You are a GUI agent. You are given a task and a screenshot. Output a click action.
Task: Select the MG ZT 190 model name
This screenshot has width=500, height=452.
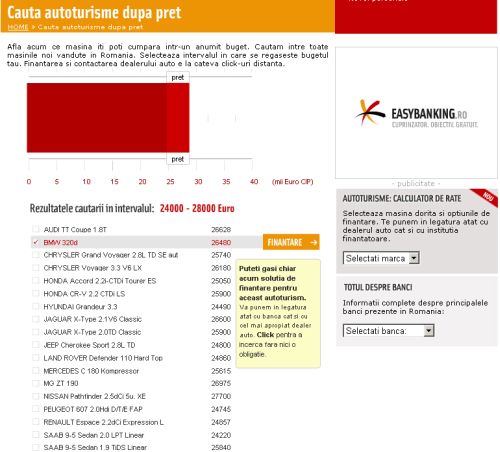[x=61, y=383]
